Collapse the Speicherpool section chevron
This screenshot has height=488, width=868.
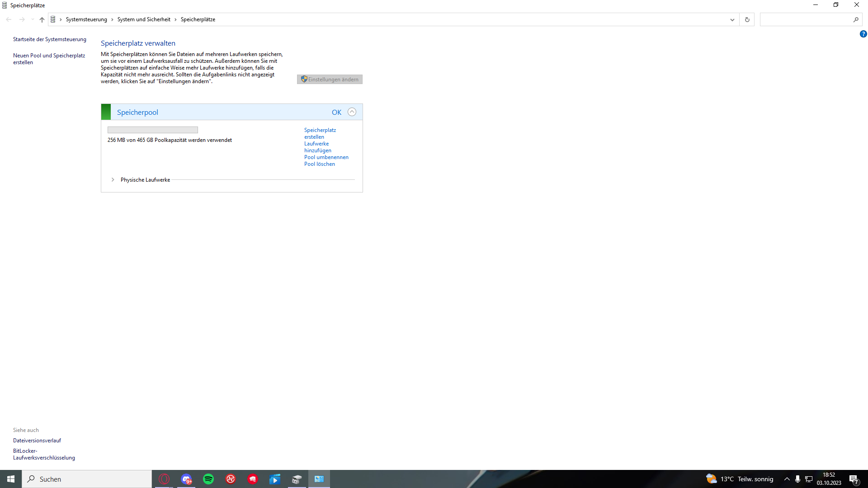tap(352, 112)
